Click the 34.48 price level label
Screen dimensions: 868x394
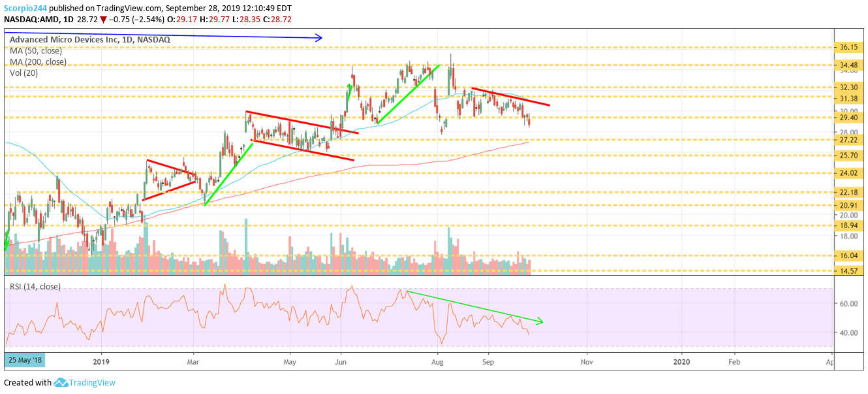coord(847,65)
